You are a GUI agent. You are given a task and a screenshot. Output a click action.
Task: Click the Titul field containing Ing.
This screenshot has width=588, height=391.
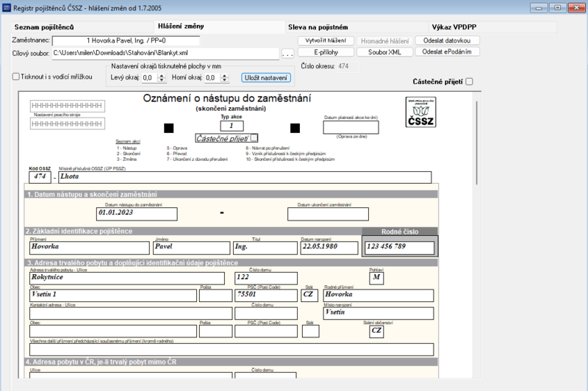coord(265,248)
